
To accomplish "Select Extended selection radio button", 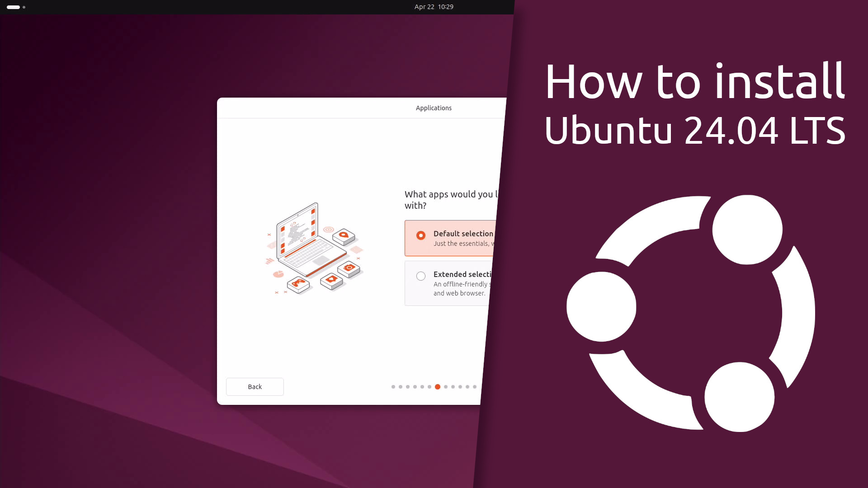I will [420, 276].
